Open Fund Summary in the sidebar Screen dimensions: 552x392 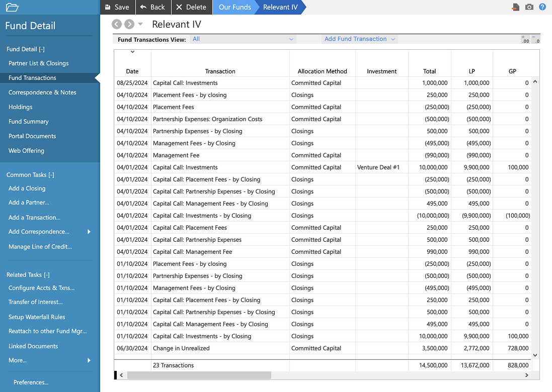click(29, 122)
